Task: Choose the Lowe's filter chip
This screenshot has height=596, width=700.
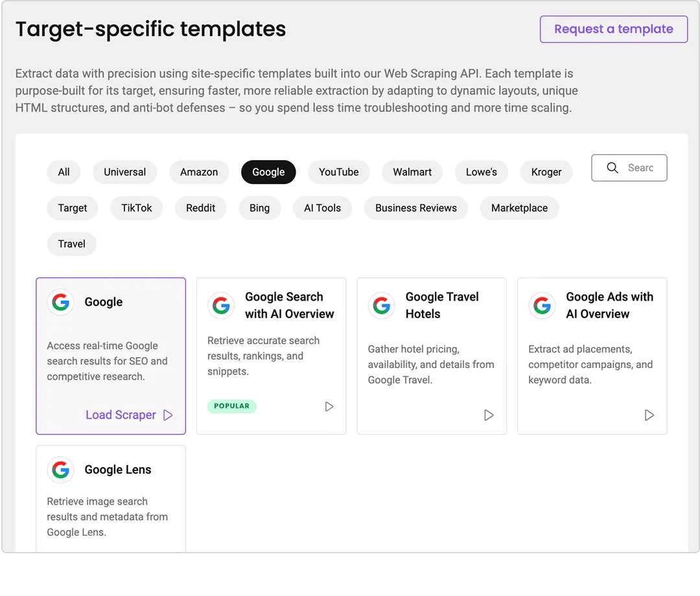Action: pyautogui.click(x=481, y=172)
